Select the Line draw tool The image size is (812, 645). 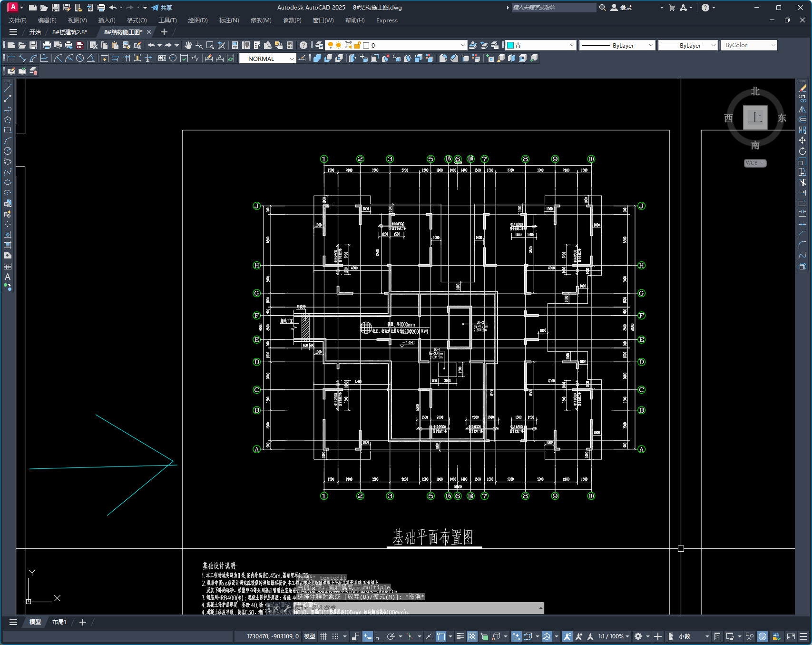click(8, 88)
